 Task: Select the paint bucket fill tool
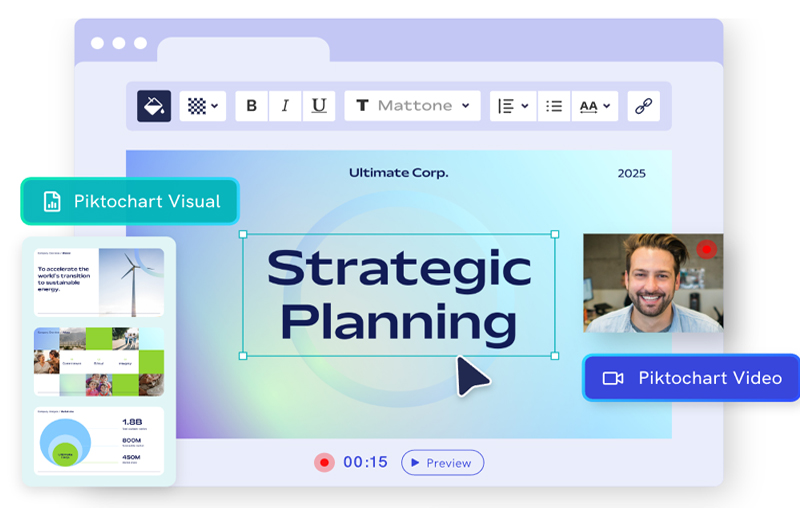click(x=154, y=106)
